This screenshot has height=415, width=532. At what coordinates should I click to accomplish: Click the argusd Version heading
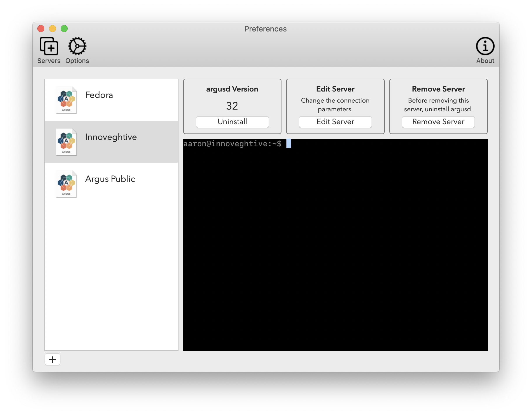[x=232, y=89]
